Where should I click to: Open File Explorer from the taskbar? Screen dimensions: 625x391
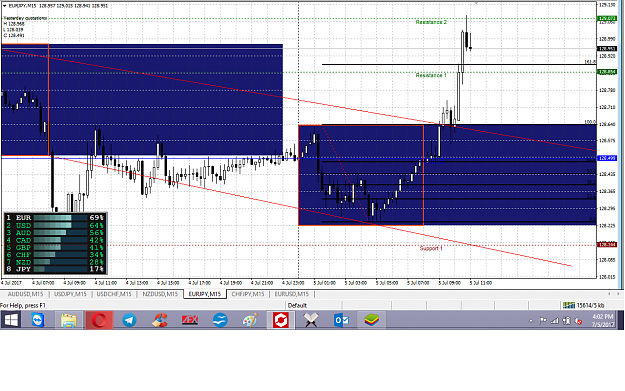coord(69,320)
